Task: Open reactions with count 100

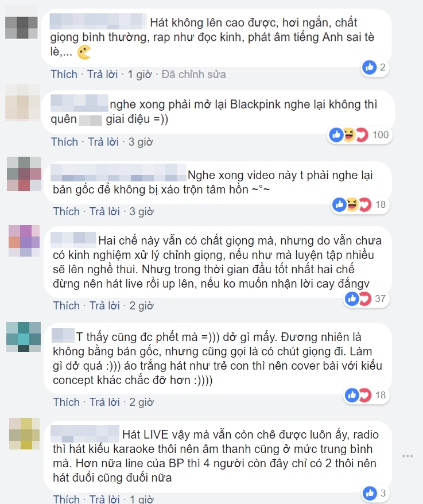Action: [x=360, y=135]
